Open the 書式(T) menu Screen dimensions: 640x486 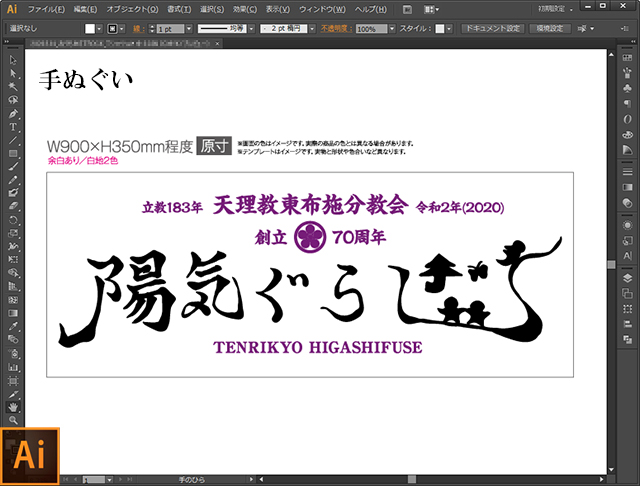(x=179, y=9)
